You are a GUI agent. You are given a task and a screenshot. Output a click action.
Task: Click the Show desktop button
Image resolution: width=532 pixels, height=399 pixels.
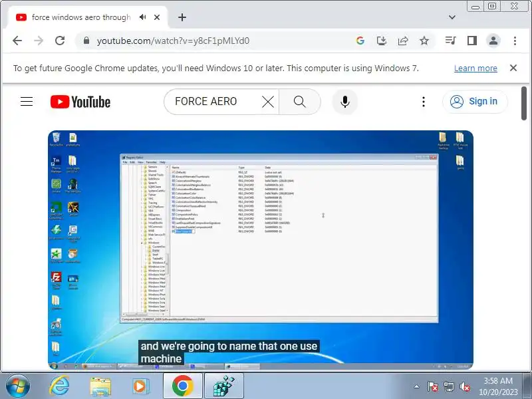tap(527, 386)
